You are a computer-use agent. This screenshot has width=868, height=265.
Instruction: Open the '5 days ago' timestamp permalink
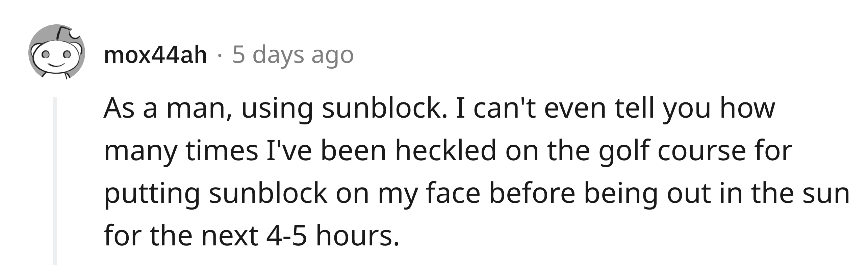(x=293, y=55)
